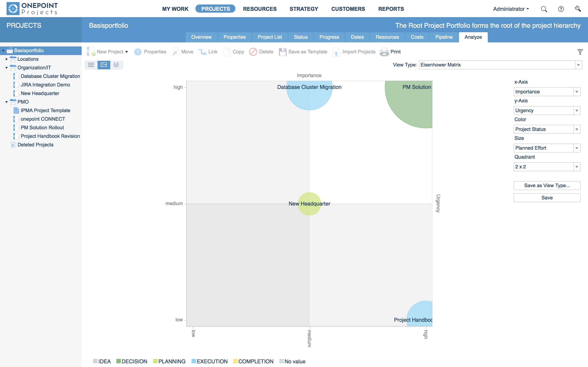The height and width of the screenshot is (367, 588).
Task: Open the x-Axis Importance dropdown
Action: 577,92
